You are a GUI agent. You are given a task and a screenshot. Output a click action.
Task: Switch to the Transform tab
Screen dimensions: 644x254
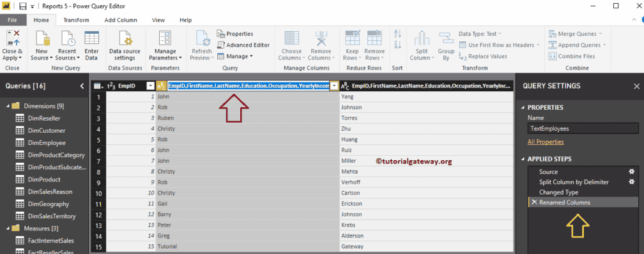tap(77, 20)
